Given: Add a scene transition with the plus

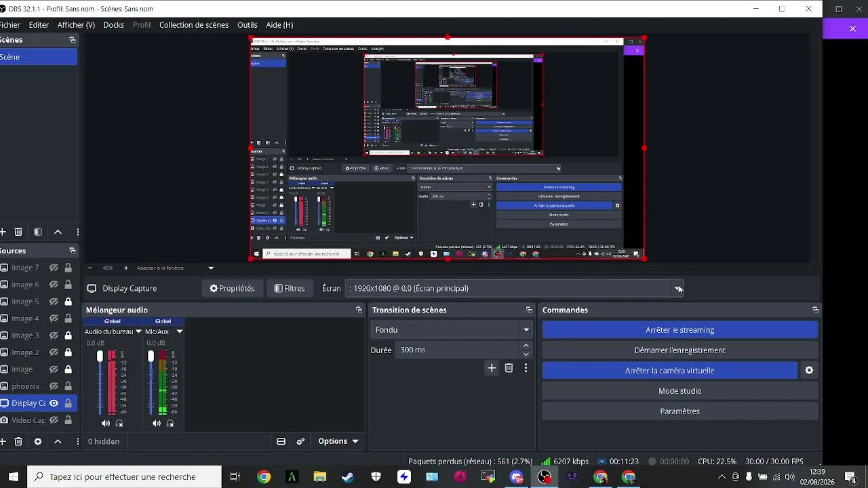Looking at the screenshot, I should pyautogui.click(x=492, y=368).
